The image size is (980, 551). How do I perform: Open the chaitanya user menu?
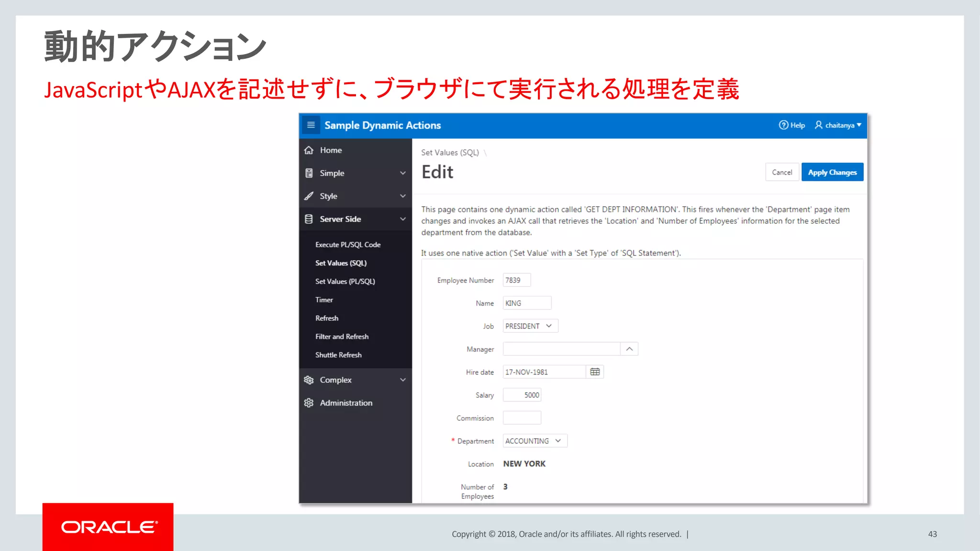coord(838,125)
